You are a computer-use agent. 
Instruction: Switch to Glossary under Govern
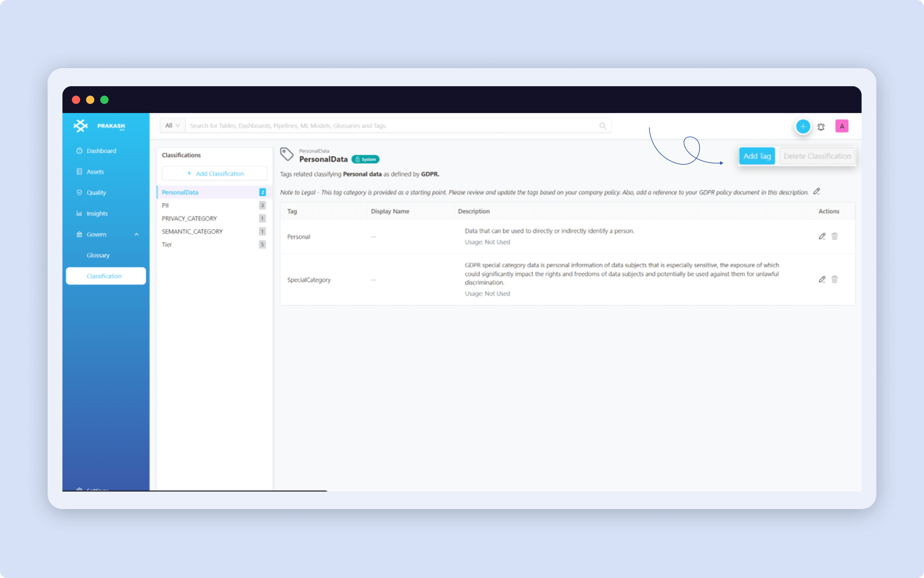(x=98, y=255)
